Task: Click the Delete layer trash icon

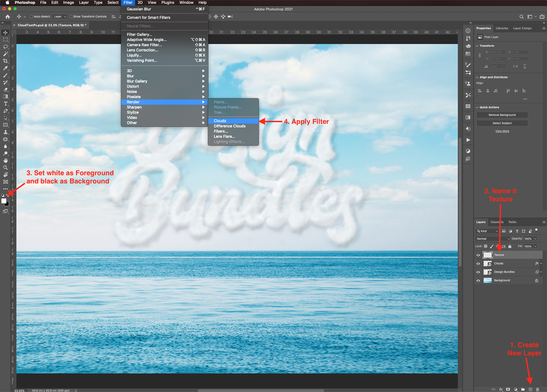Action: pyautogui.click(x=538, y=389)
